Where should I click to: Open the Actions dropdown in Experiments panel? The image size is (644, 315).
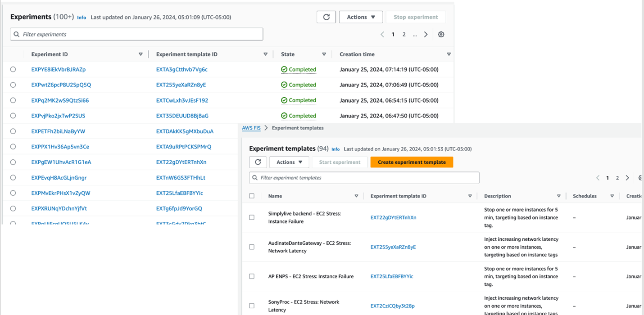pyautogui.click(x=361, y=17)
